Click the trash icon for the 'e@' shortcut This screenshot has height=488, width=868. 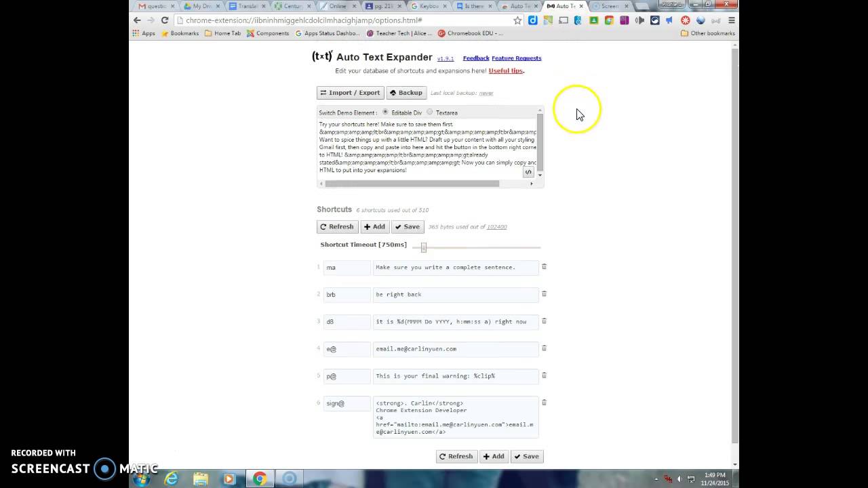pos(544,348)
